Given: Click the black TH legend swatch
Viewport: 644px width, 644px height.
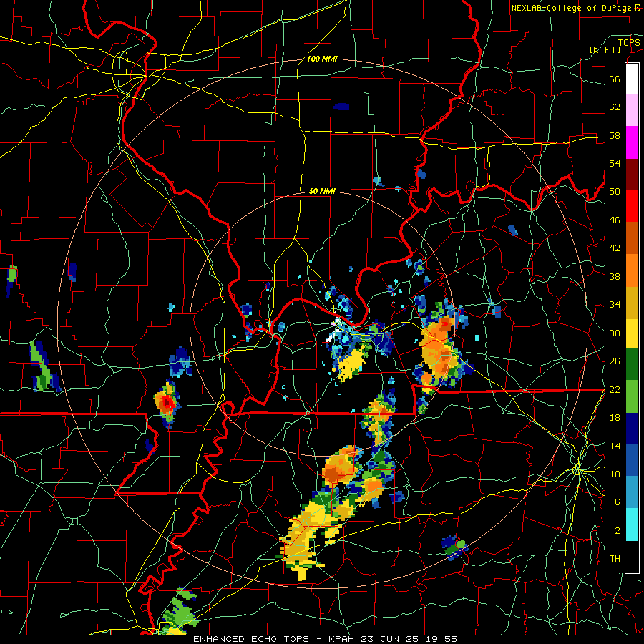Looking at the screenshot, I should (x=632, y=557).
